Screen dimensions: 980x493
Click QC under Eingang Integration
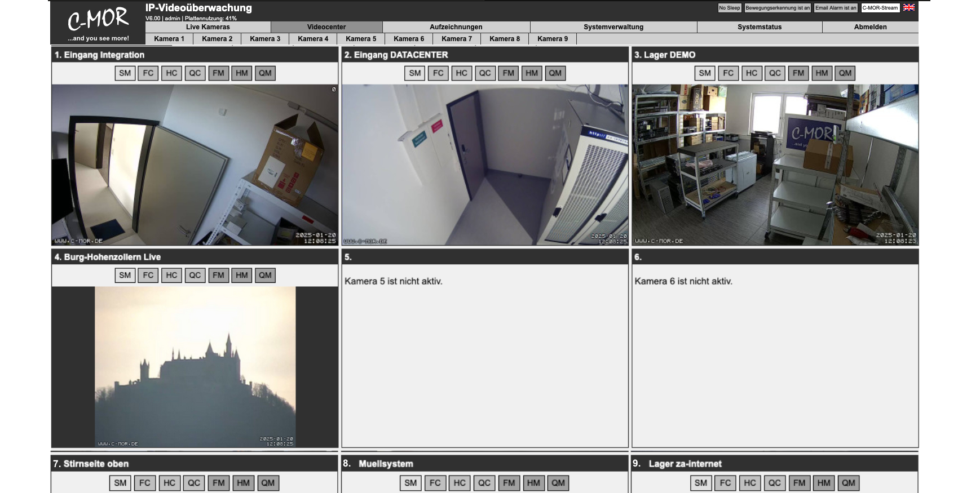pyautogui.click(x=195, y=73)
